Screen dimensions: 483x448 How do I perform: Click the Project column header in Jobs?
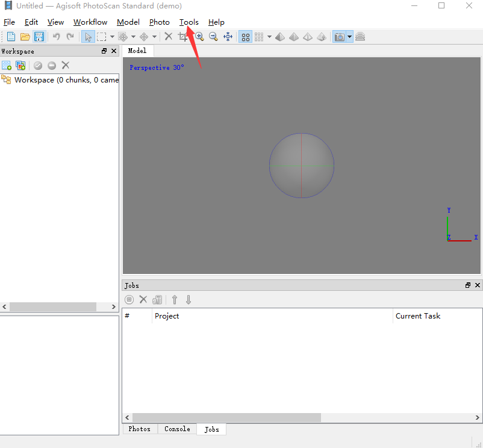tap(167, 316)
